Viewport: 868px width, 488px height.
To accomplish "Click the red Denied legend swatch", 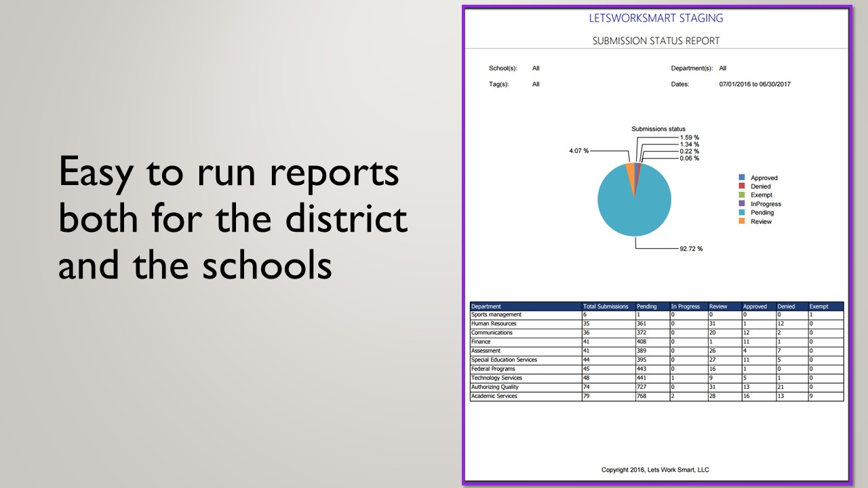I will click(742, 186).
